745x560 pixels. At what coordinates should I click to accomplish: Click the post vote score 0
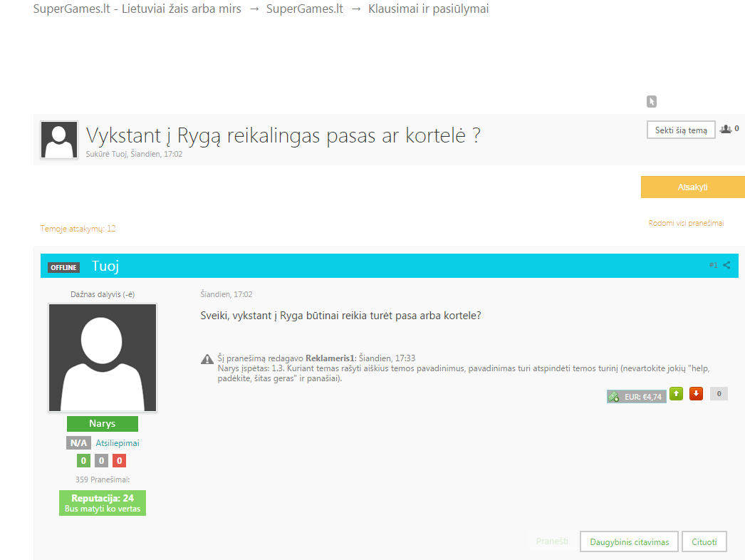click(x=719, y=393)
